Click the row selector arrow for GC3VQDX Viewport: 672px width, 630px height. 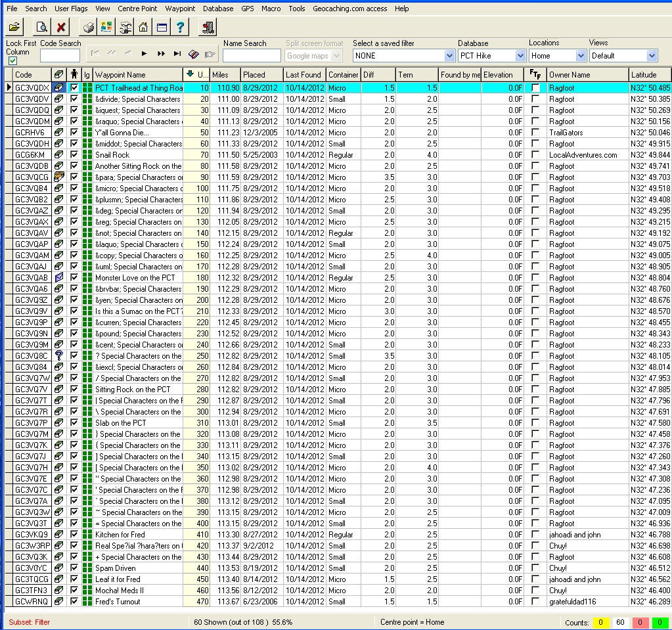click(9, 87)
